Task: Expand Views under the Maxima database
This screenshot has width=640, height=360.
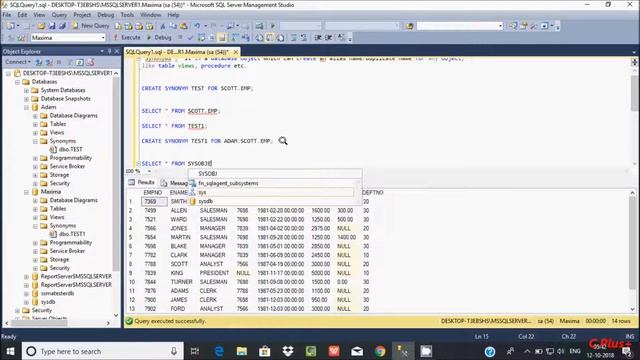Action: coord(35,217)
